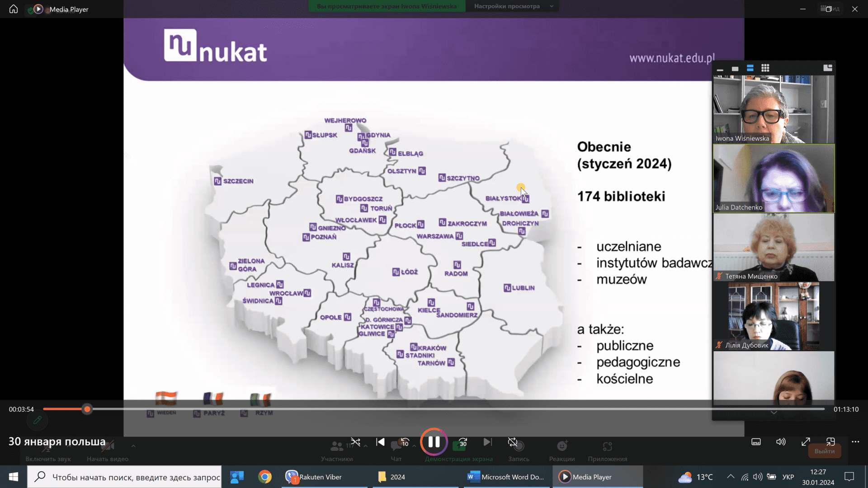Screen dimensions: 868x488
Task: Select Iwona Wiśniewska video thumbnail
Action: point(774,109)
